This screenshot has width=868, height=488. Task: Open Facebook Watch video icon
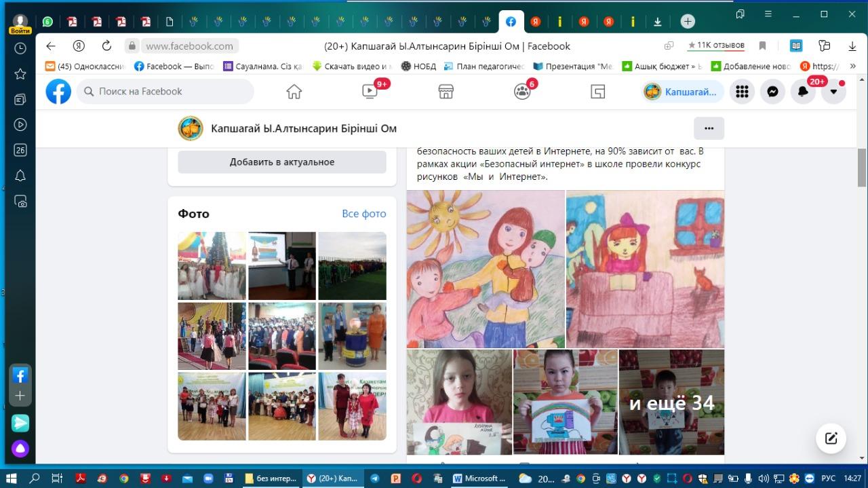click(x=370, y=92)
